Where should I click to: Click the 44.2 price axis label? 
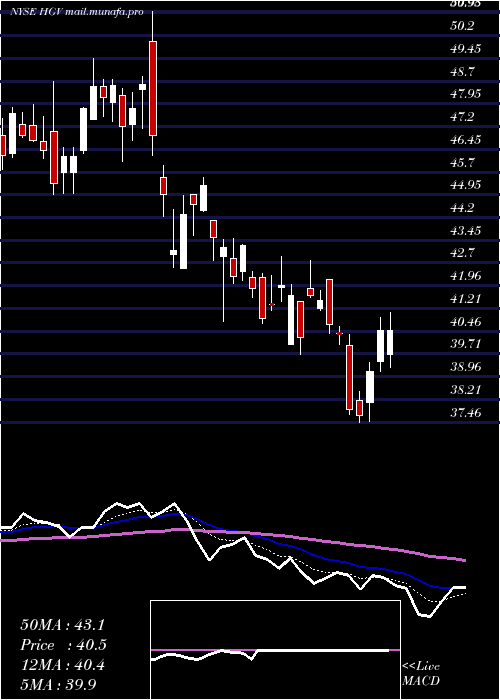[462, 208]
